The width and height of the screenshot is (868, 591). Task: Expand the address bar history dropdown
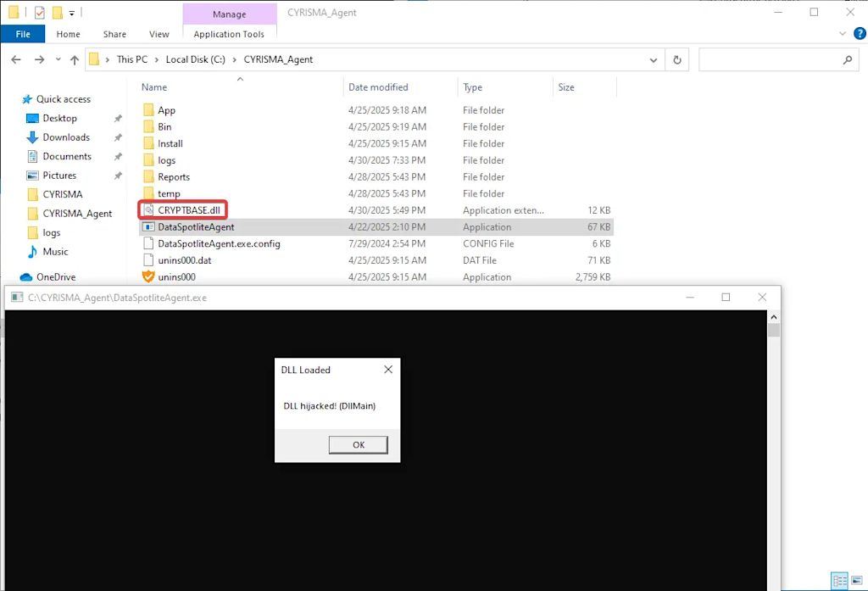pyautogui.click(x=653, y=59)
